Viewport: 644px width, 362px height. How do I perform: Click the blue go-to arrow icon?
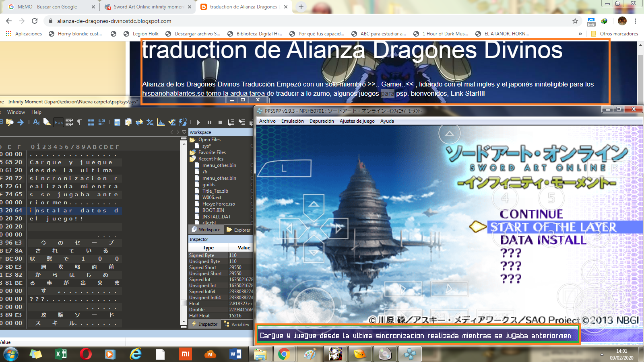21,122
